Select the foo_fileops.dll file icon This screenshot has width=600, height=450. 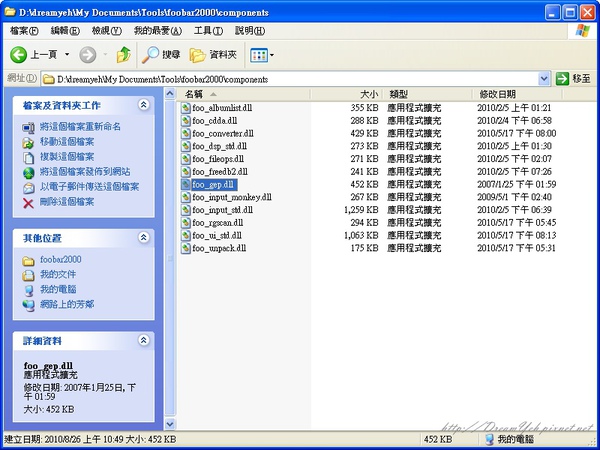tap(186, 159)
